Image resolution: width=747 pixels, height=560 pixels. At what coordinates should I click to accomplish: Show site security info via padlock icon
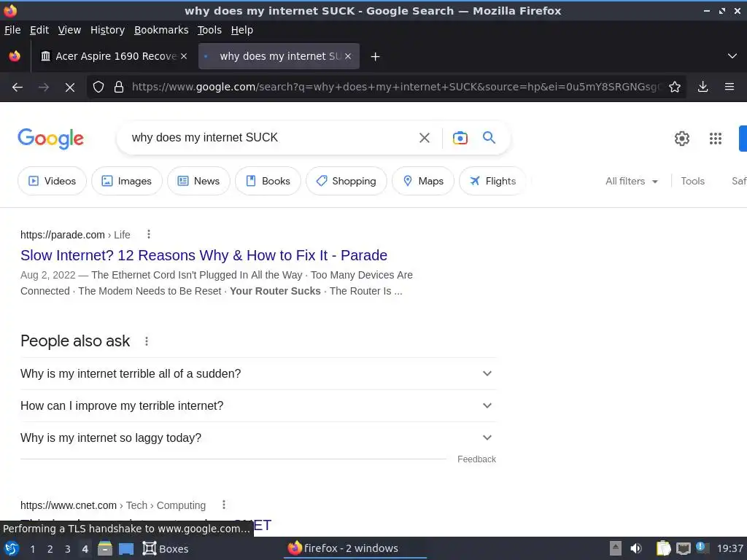(119, 87)
